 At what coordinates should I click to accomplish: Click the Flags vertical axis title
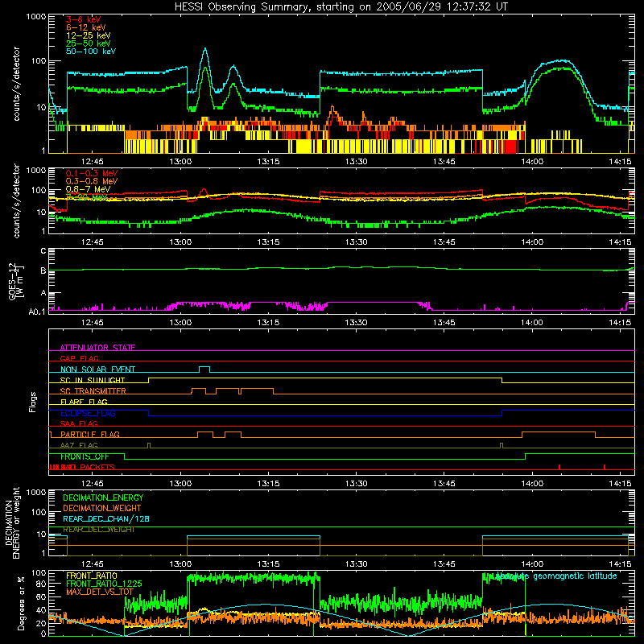(33, 402)
